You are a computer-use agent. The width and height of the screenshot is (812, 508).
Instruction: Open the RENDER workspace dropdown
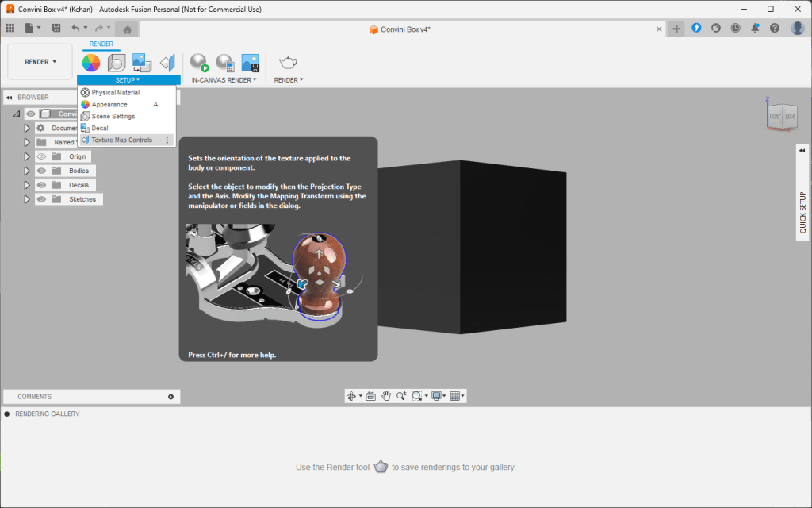(40, 62)
